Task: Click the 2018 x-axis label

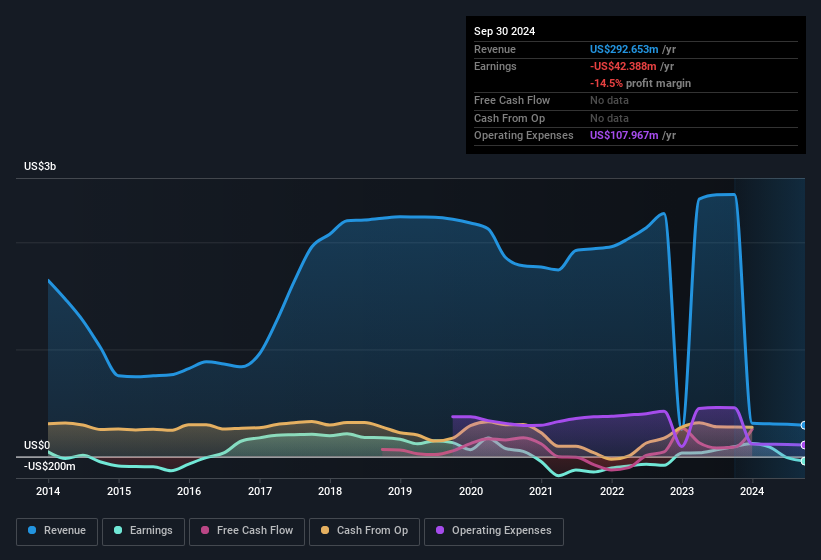Action: 330,491
